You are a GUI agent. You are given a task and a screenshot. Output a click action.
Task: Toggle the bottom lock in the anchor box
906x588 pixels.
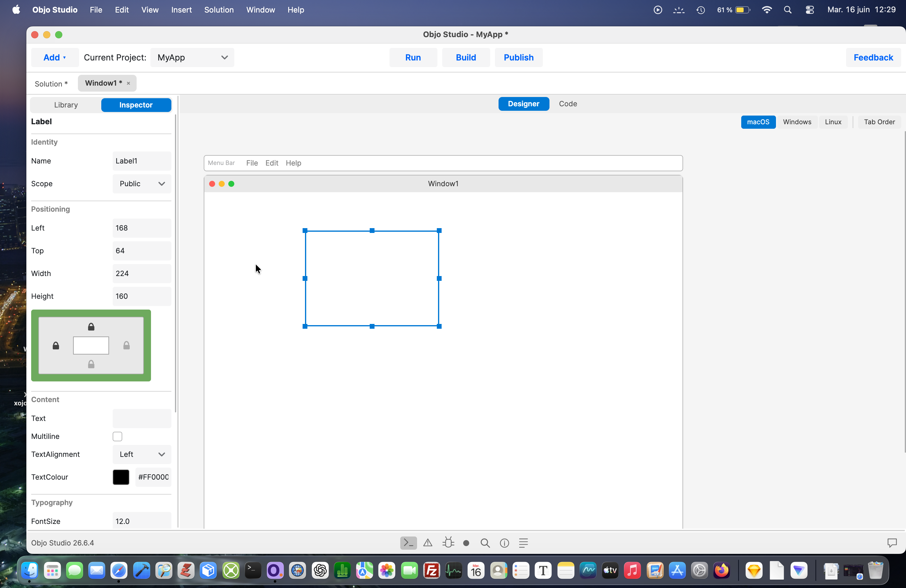point(91,364)
